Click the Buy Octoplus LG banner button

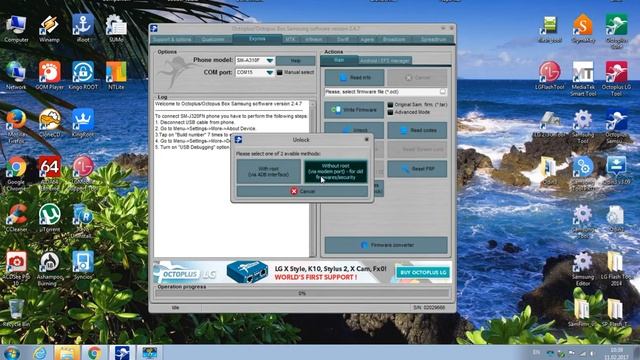click(x=423, y=272)
